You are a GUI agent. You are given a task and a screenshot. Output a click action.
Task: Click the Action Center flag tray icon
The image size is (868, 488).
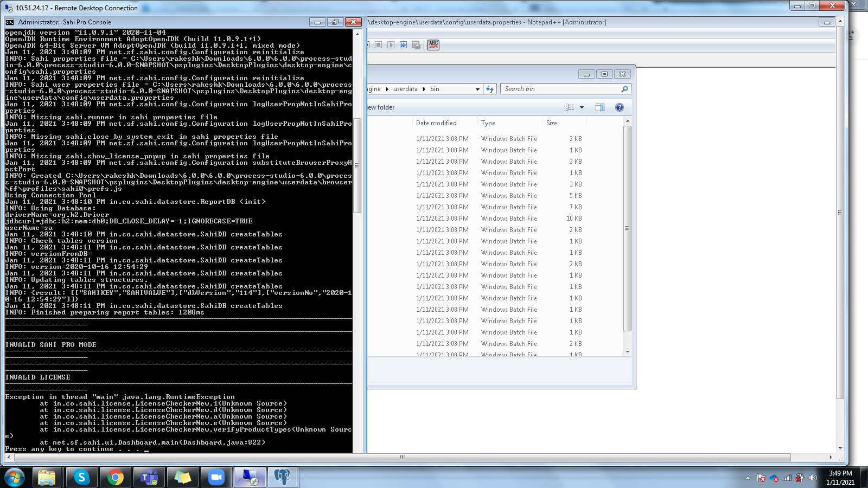761,478
